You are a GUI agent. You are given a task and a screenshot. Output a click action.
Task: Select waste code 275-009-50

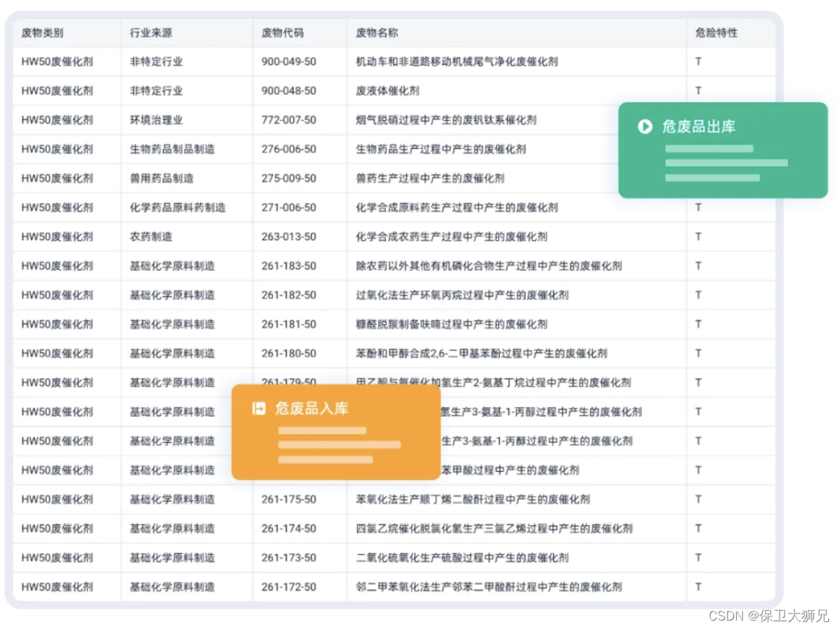coord(289,178)
